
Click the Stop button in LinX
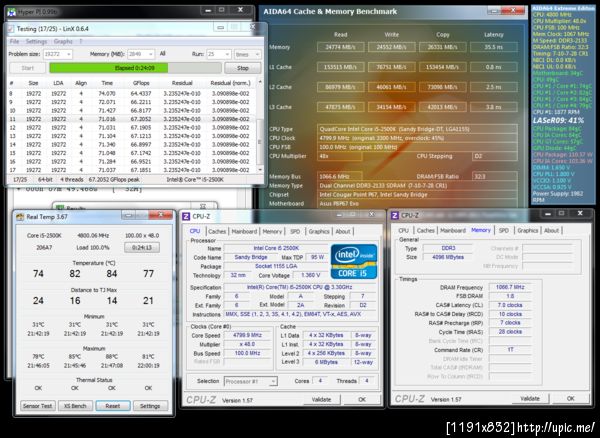coord(243,68)
